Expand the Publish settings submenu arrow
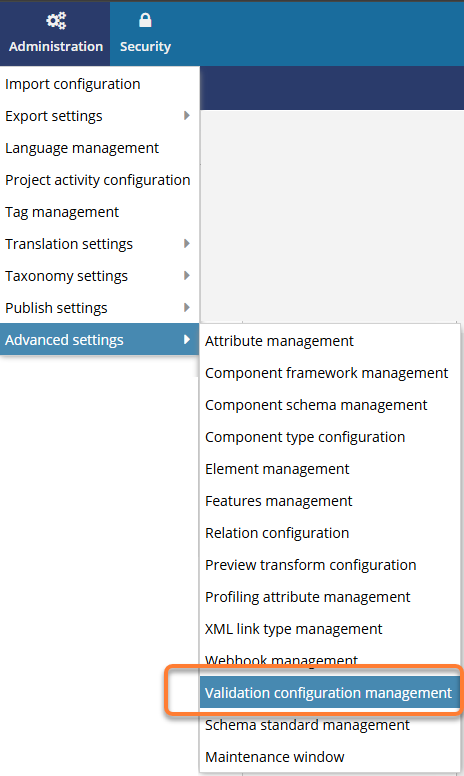Viewport: 464px width, 776px height. pyautogui.click(x=186, y=307)
